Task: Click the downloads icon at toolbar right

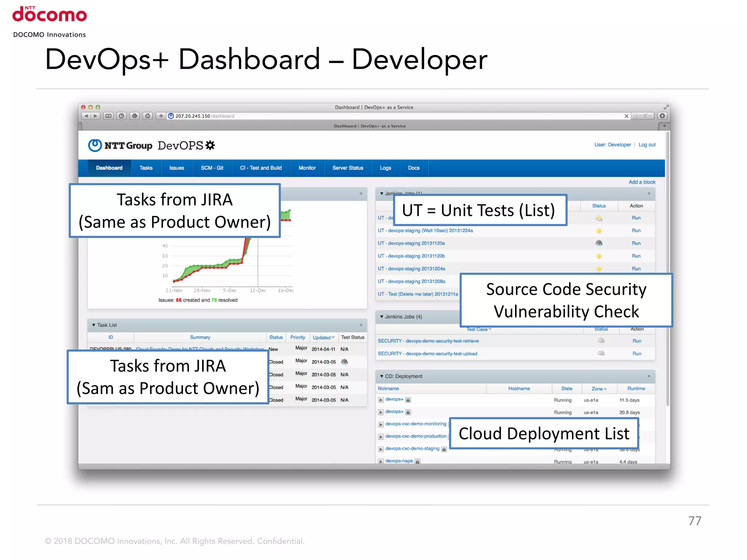Action: [x=662, y=116]
